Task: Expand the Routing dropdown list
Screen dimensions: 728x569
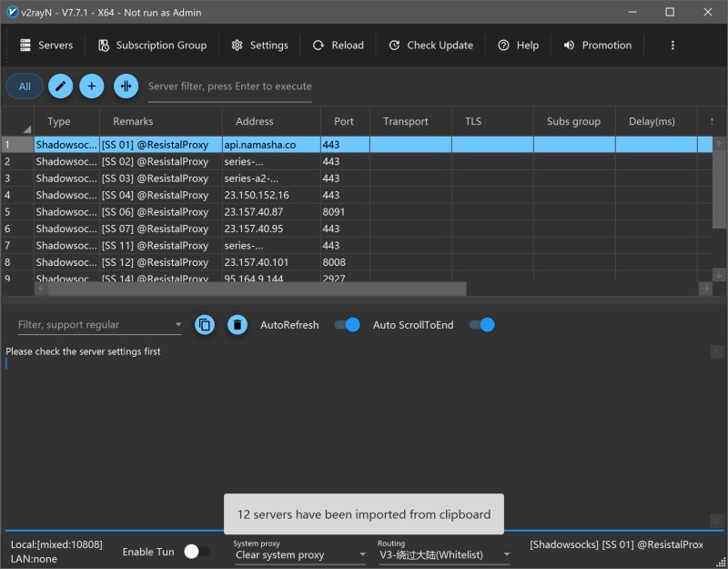Action: click(x=443, y=554)
